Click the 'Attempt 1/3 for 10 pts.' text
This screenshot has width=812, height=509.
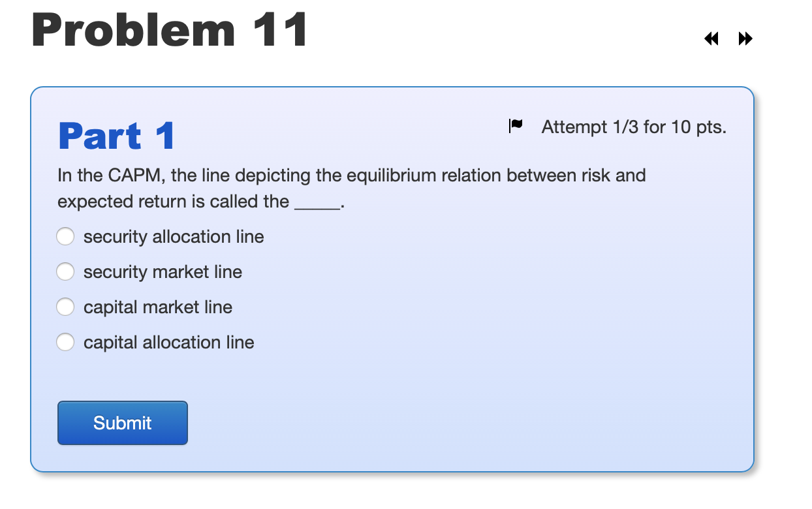coord(633,127)
